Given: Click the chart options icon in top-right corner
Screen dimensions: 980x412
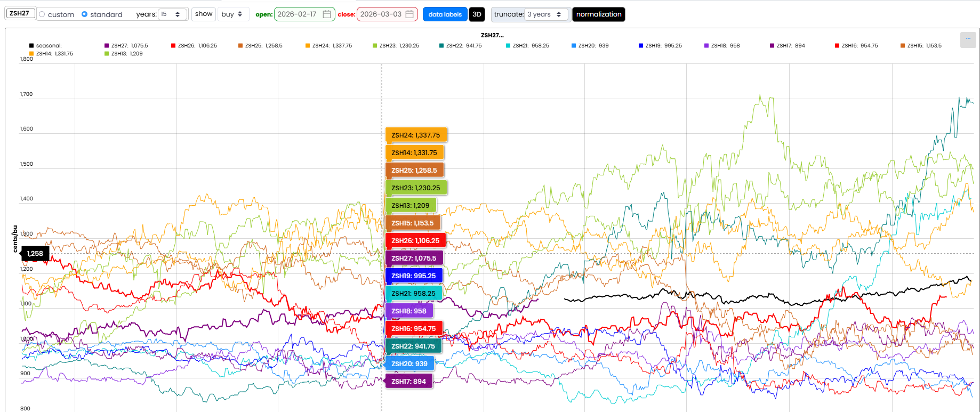Looking at the screenshot, I should (x=968, y=39).
